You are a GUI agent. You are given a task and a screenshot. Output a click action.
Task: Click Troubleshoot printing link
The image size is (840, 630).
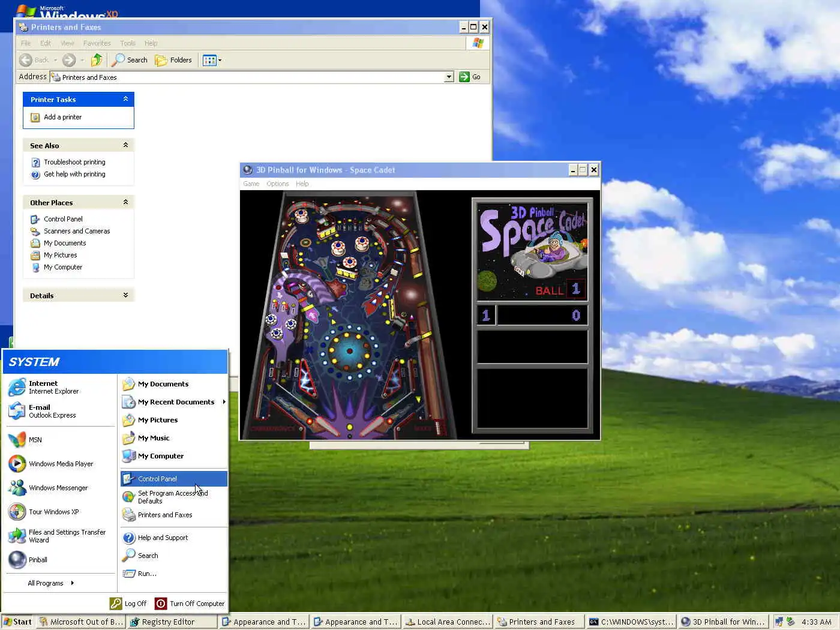74,162
